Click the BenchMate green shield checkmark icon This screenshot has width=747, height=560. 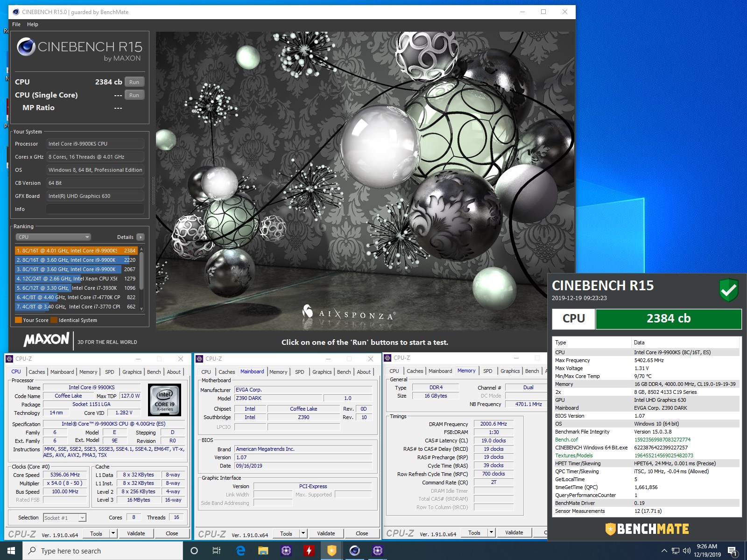click(728, 290)
